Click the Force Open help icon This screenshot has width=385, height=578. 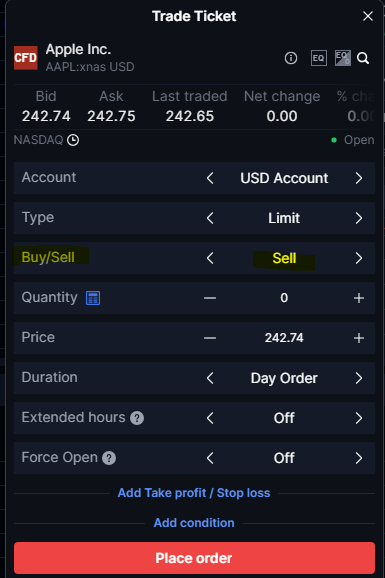109,458
